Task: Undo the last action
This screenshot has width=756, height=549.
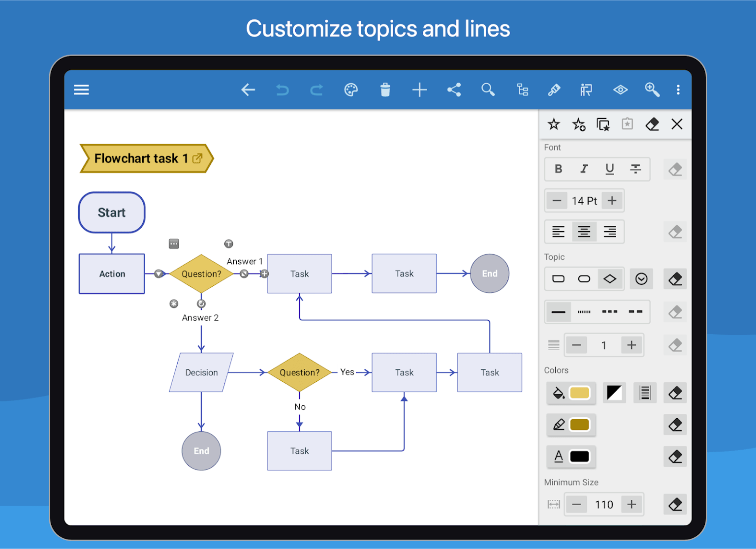Action: pyautogui.click(x=283, y=90)
